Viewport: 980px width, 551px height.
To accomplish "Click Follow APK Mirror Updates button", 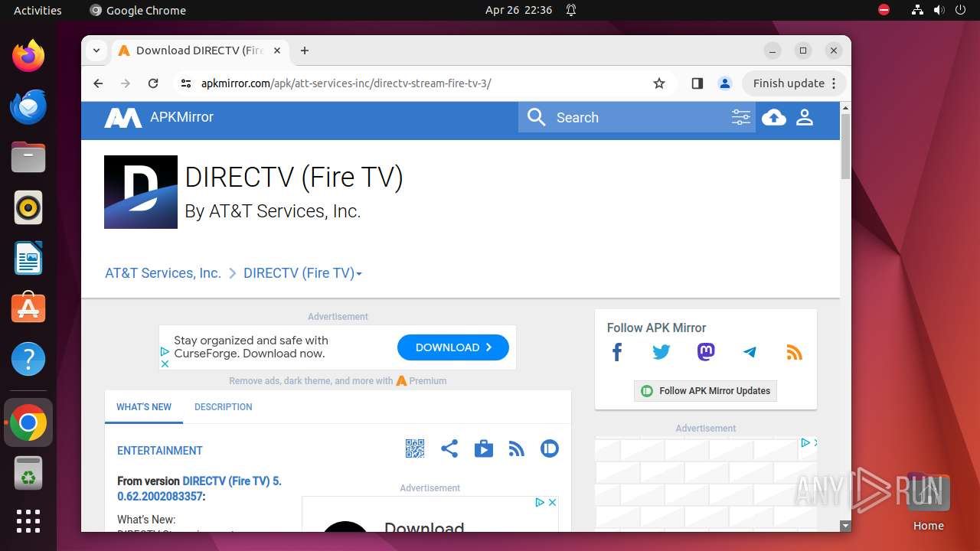I will 706,390.
